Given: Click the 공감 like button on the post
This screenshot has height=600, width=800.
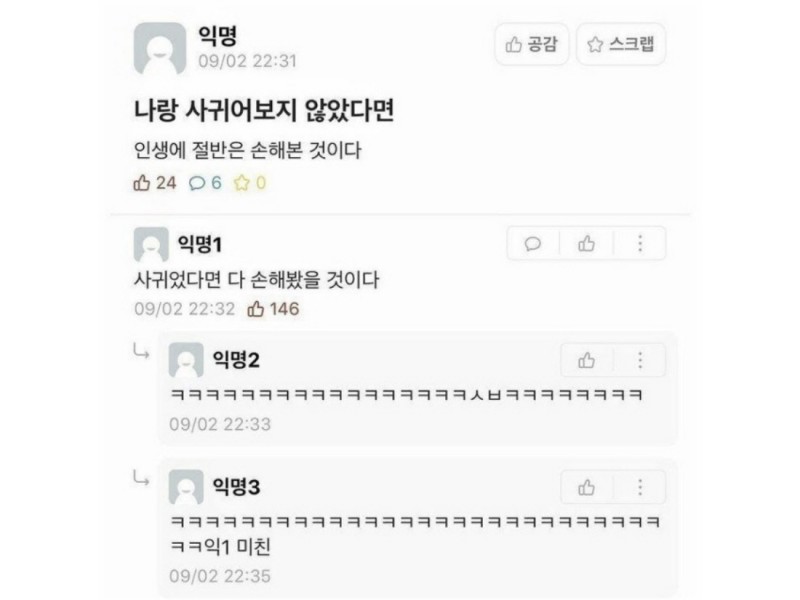Looking at the screenshot, I should click(531, 44).
